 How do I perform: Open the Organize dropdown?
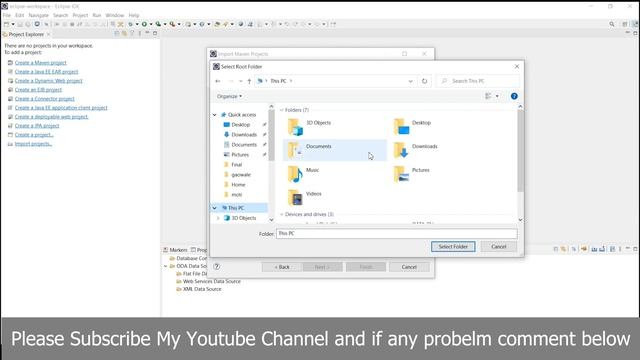coord(229,96)
